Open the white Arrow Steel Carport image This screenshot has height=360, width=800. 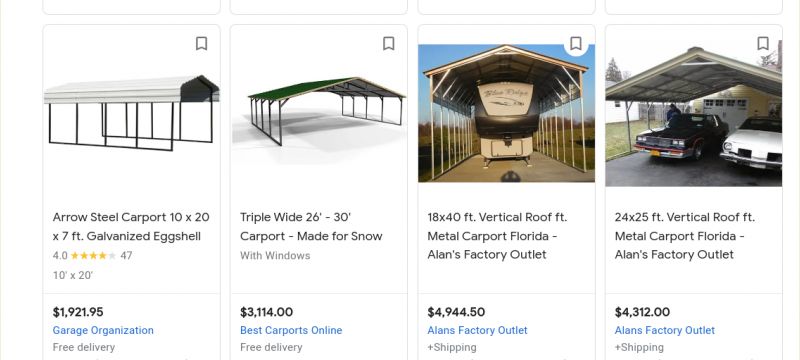coord(132,113)
